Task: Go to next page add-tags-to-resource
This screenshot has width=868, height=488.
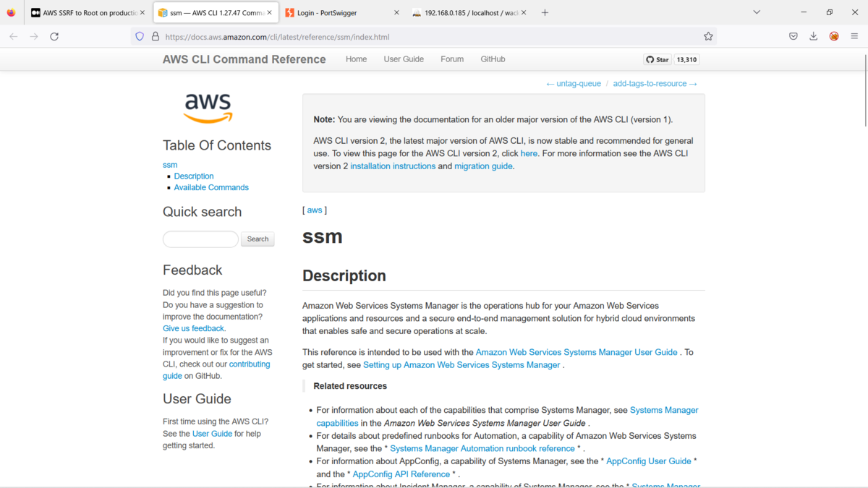Action: click(x=655, y=84)
